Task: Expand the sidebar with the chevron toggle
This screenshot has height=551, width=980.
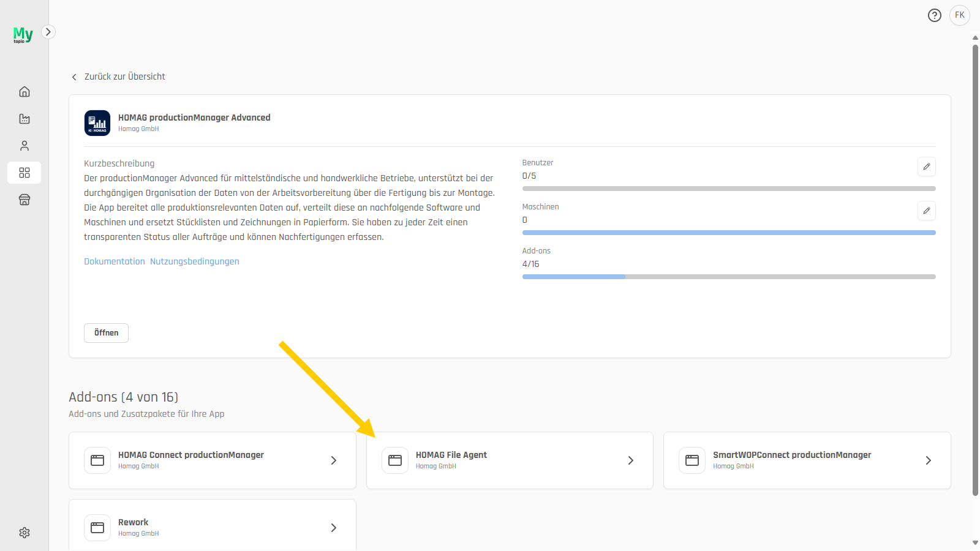Action: [48, 32]
